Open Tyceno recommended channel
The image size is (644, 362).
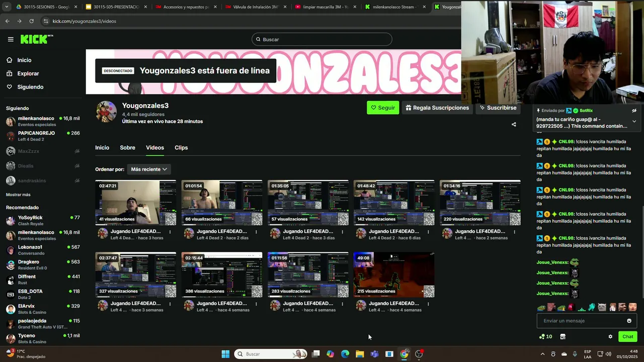point(43,338)
